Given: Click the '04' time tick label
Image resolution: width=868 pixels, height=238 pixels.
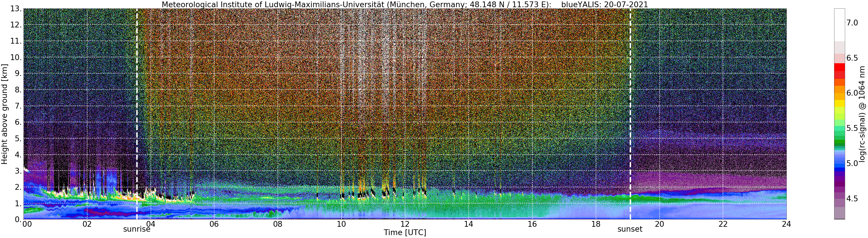Looking at the screenshot, I should 151,224.
